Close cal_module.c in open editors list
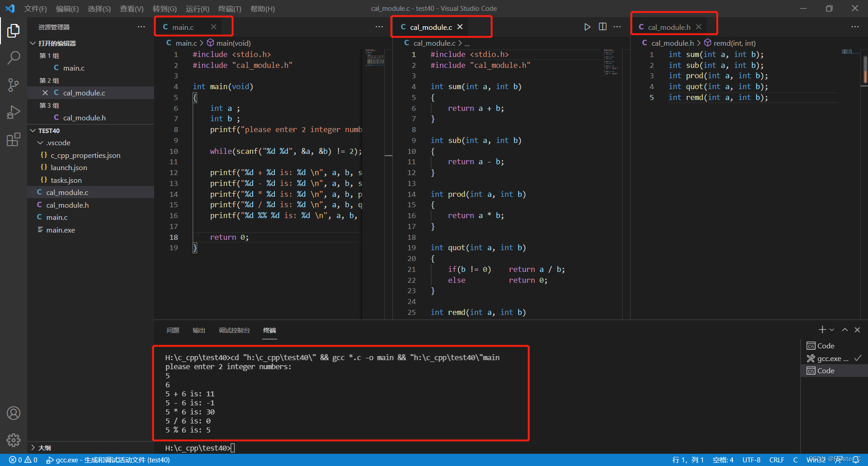868x466 pixels. point(45,93)
